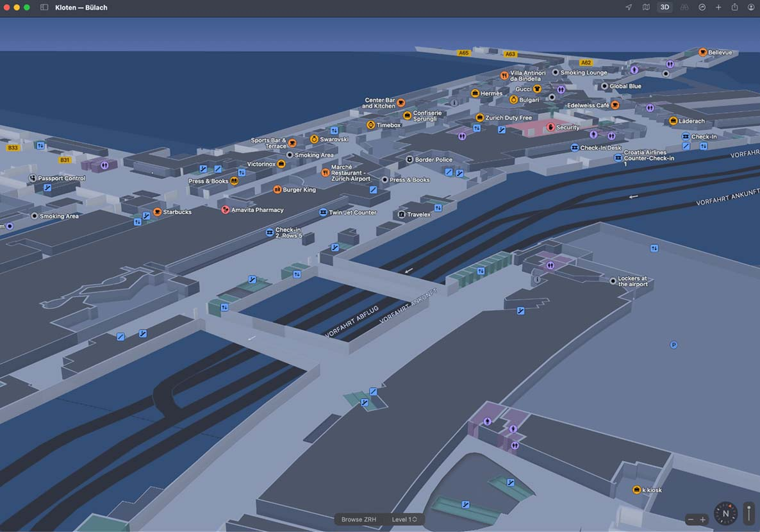
Task: Toggle the 3D view button
Action: click(665, 7)
